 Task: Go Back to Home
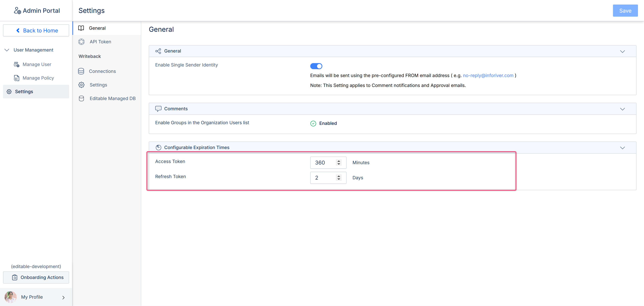click(36, 31)
